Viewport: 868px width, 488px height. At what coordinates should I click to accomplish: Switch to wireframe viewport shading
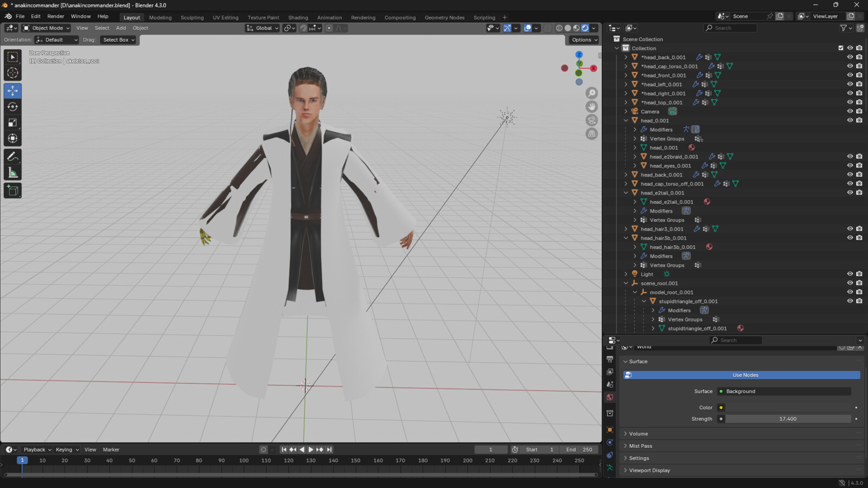click(x=559, y=28)
